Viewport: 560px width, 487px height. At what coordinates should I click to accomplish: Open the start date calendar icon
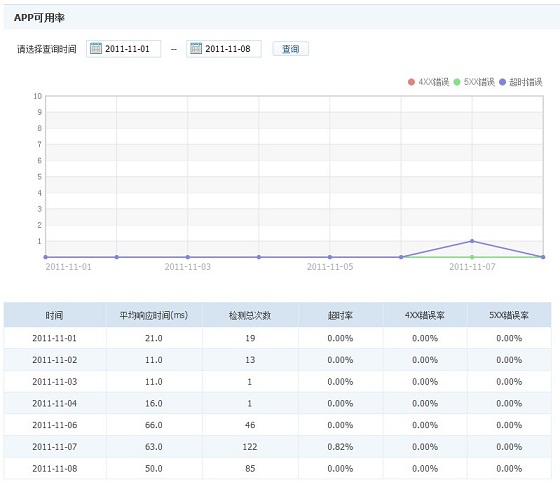pos(96,48)
